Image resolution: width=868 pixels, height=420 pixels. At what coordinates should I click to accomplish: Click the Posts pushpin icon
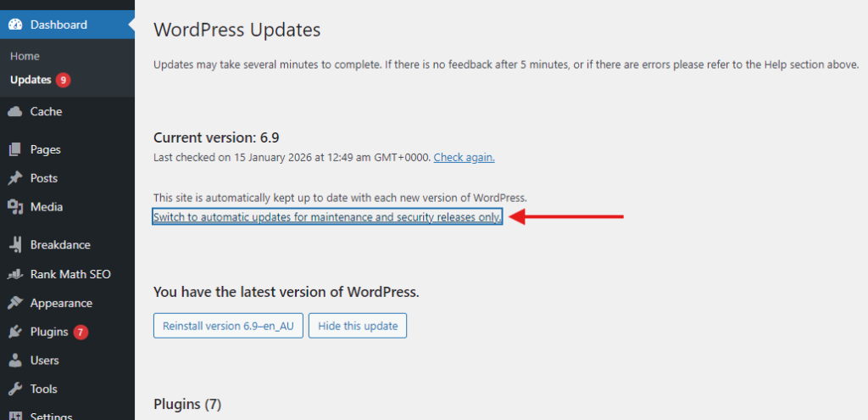pyautogui.click(x=14, y=178)
